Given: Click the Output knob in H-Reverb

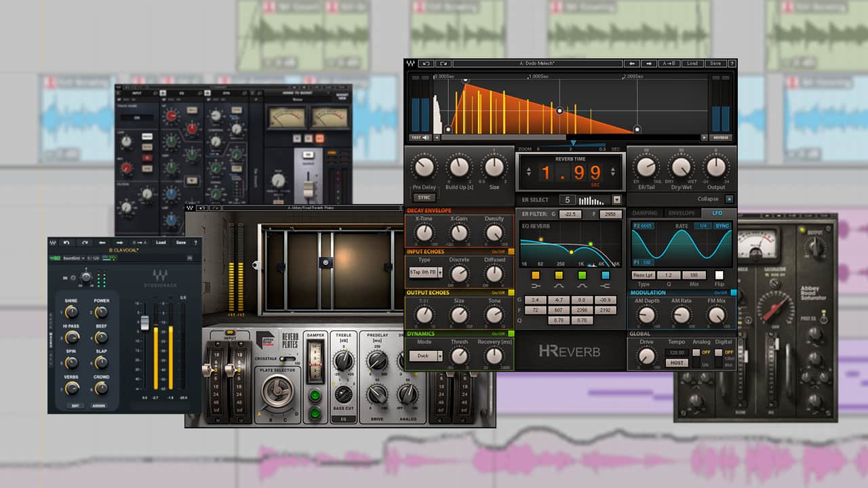Looking at the screenshot, I should click(x=716, y=167).
